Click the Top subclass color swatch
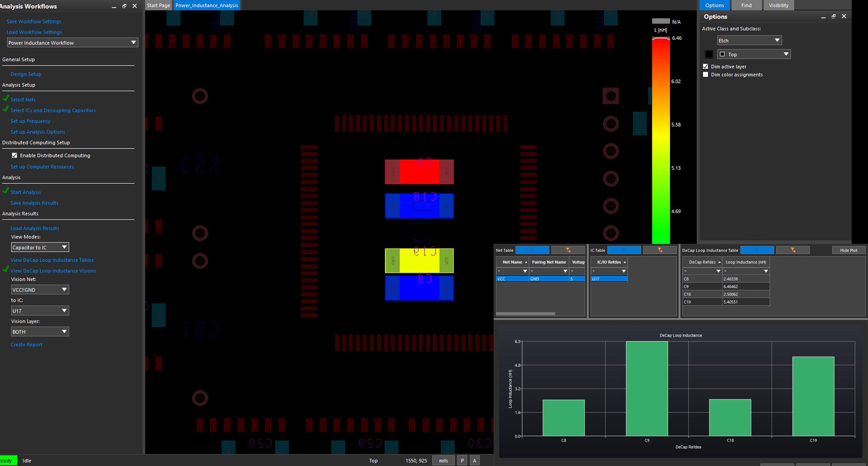 point(709,54)
